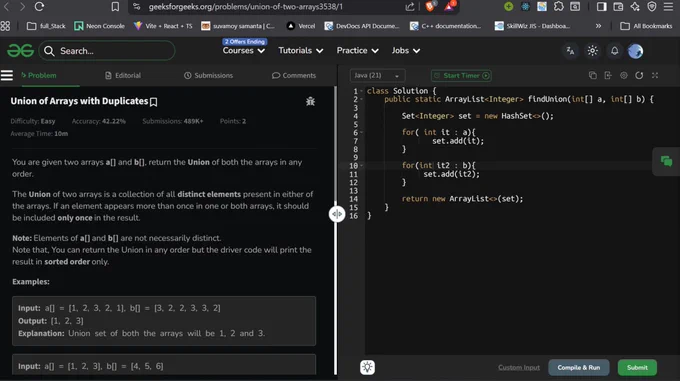This screenshot has width=680, height=381.
Task: Open the full_Stack bookmarks folder
Action: (46, 26)
